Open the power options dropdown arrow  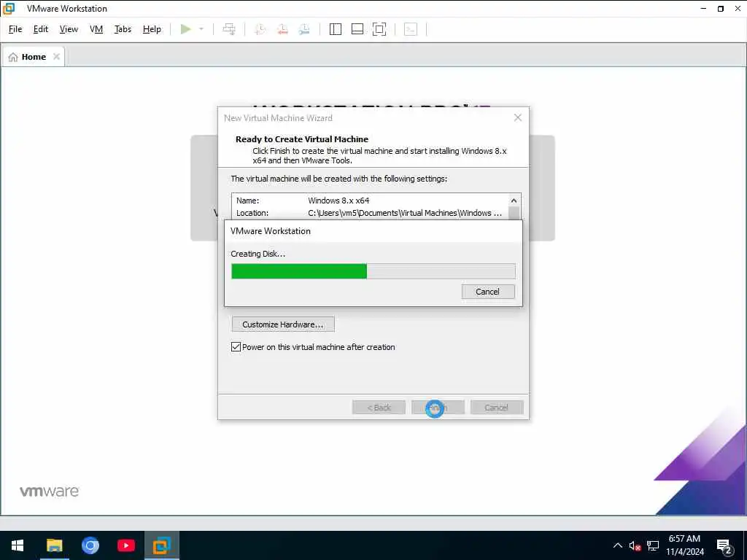point(201,29)
